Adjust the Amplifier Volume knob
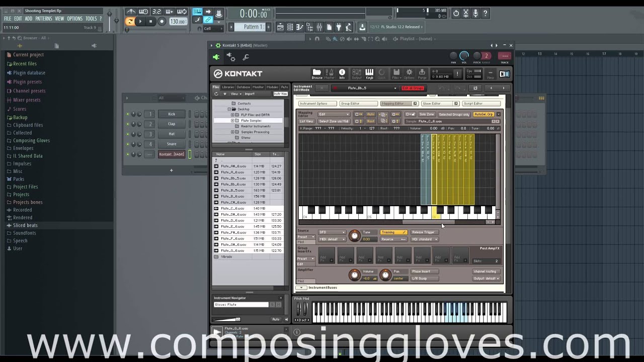The height and width of the screenshot is (362, 644). click(355, 275)
